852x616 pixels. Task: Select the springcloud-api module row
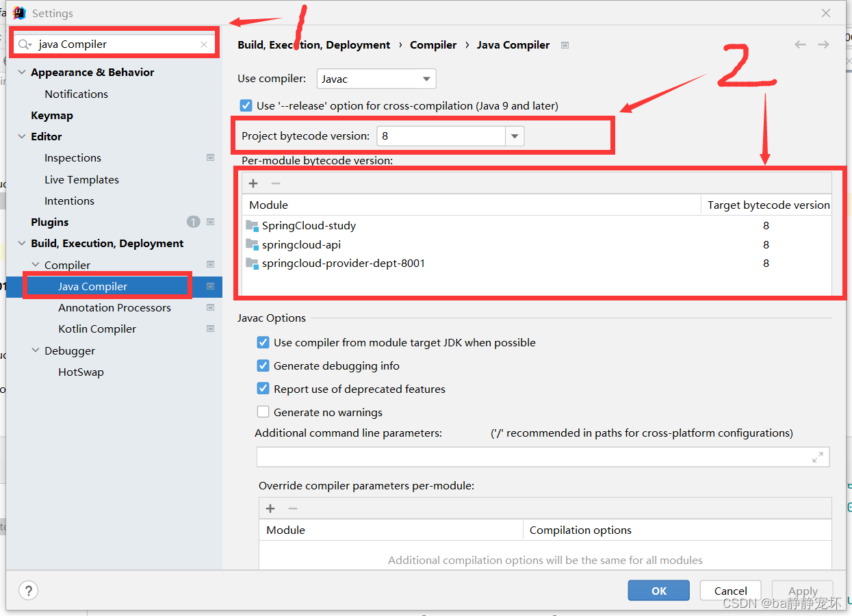coord(301,244)
